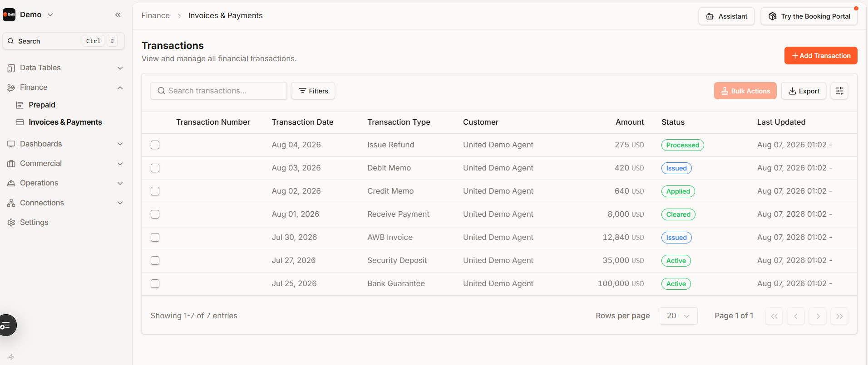
Task: Click the sidebar Search box
Action: click(64, 41)
